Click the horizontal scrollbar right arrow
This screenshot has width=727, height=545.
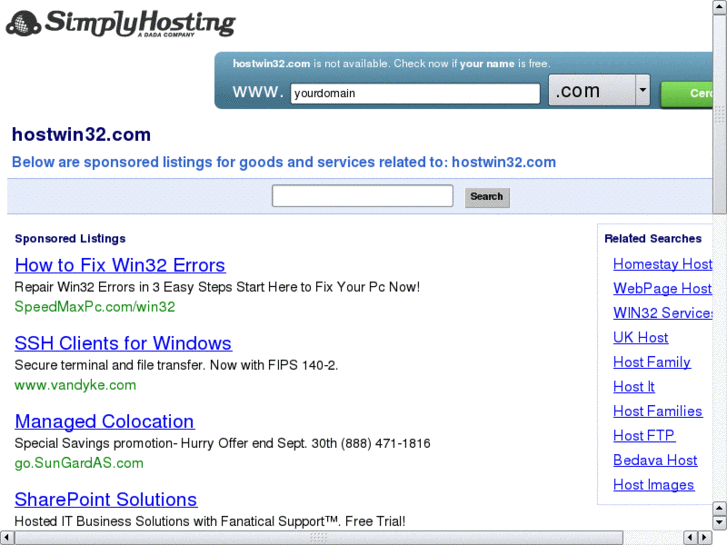(x=705, y=538)
